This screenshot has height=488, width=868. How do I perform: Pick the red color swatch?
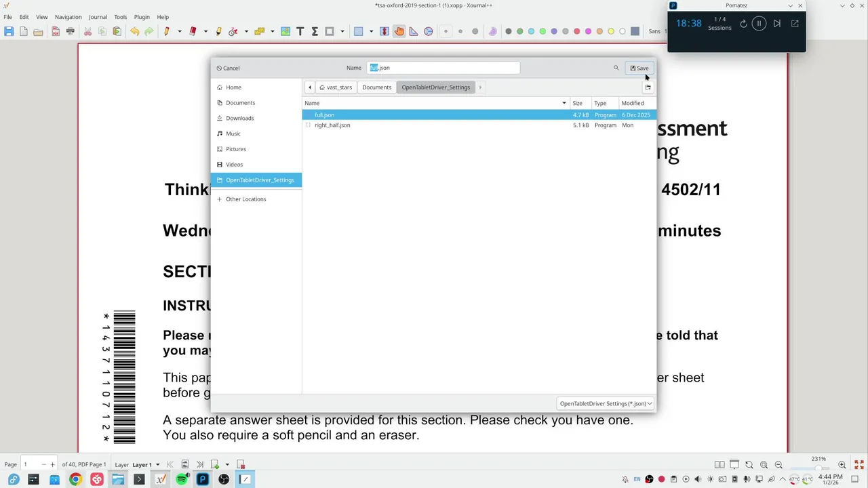tap(577, 31)
